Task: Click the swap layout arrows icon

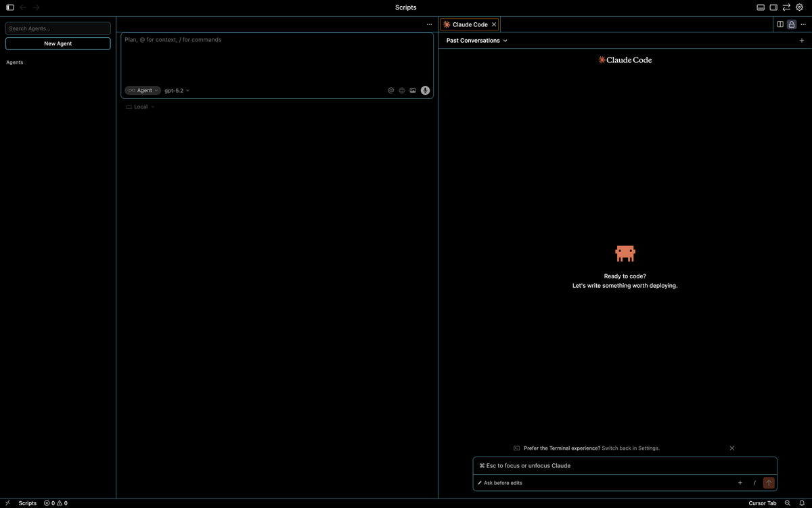Action: [x=786, y=7]
